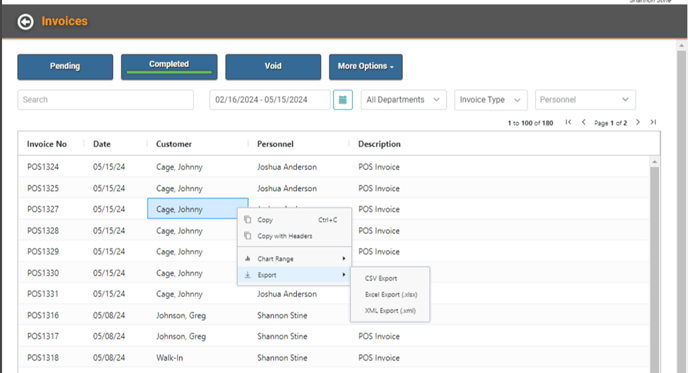Click the Copy icon in context menu

point(247,219)
